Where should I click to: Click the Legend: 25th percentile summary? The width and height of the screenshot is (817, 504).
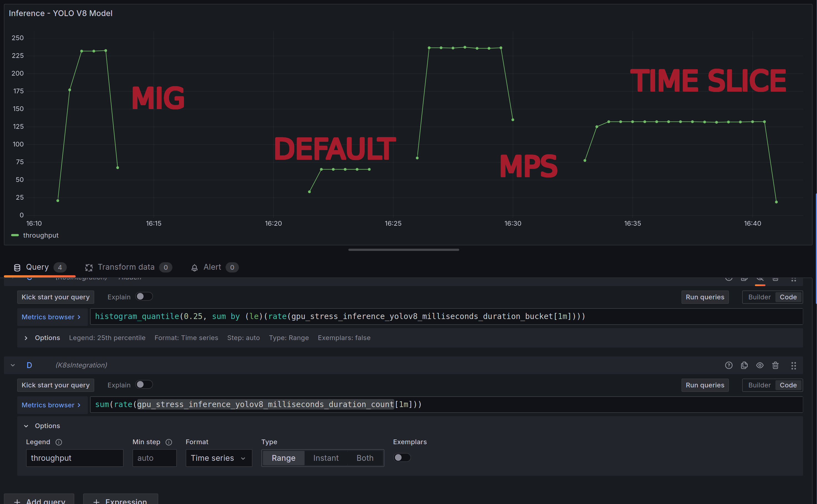pyautogui.click(x=107, y=338)
